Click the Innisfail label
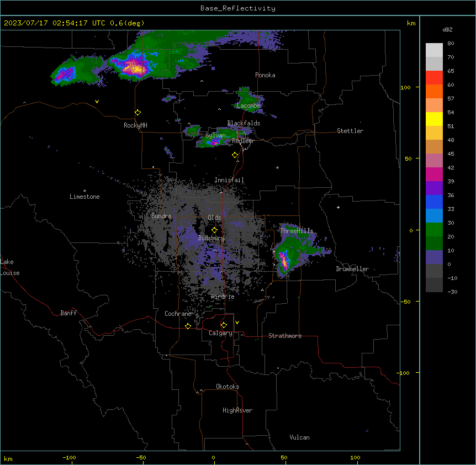This screenshot has width=476, height=465. [229, 180]
